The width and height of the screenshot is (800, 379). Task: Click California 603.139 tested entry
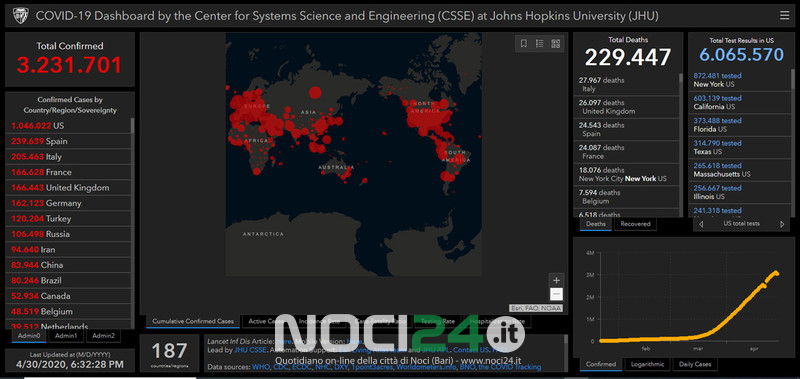pos(739,103)
